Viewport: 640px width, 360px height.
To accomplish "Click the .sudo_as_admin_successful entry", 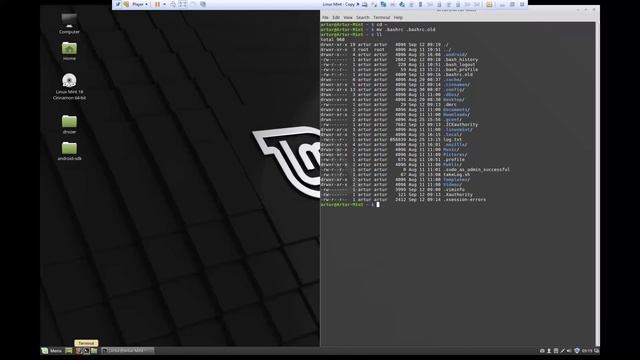I will click(x=477, y=169).
